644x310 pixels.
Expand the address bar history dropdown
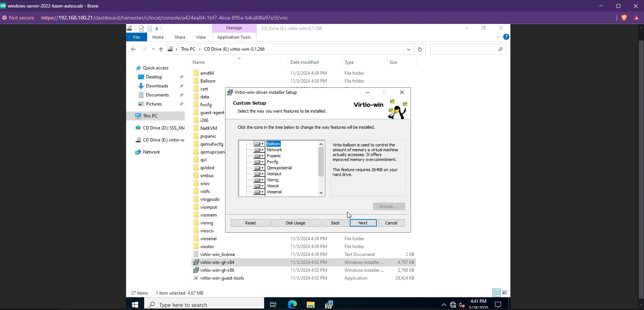[x=408, y=50]
